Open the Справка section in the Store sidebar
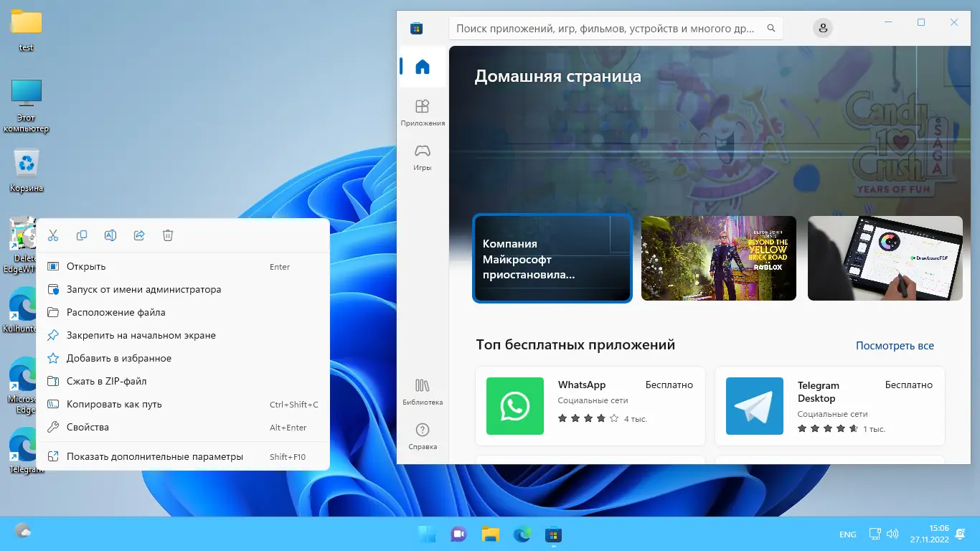Viewport: 980px width, 551px height. point(423,438)
